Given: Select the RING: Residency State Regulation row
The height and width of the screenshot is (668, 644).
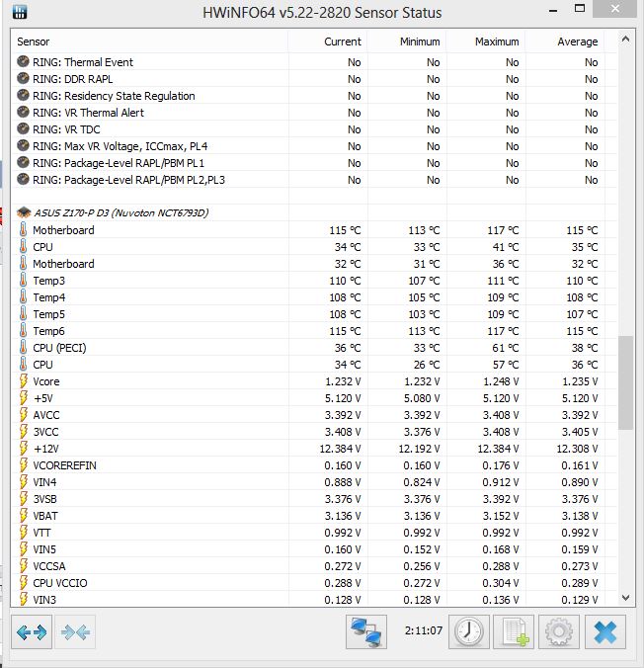Looking at the screenshot, I should tap(314, 96).
